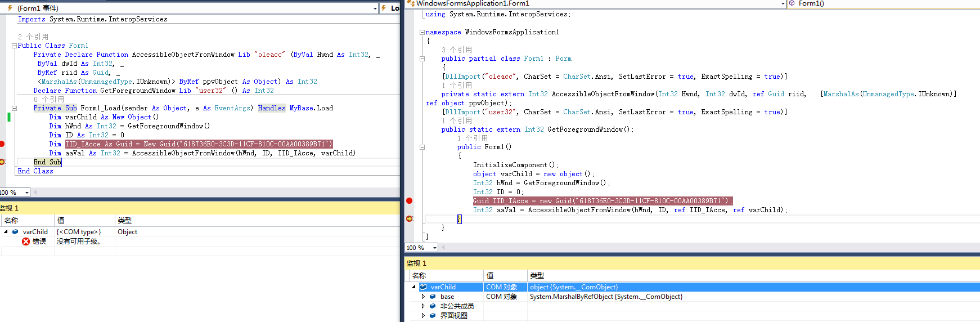Image resolution: width=980 pixels, height=322 pixels.
Task: Open the WindowsFormsApplication1.Form1 class dropdown
Action: point(783,3)
